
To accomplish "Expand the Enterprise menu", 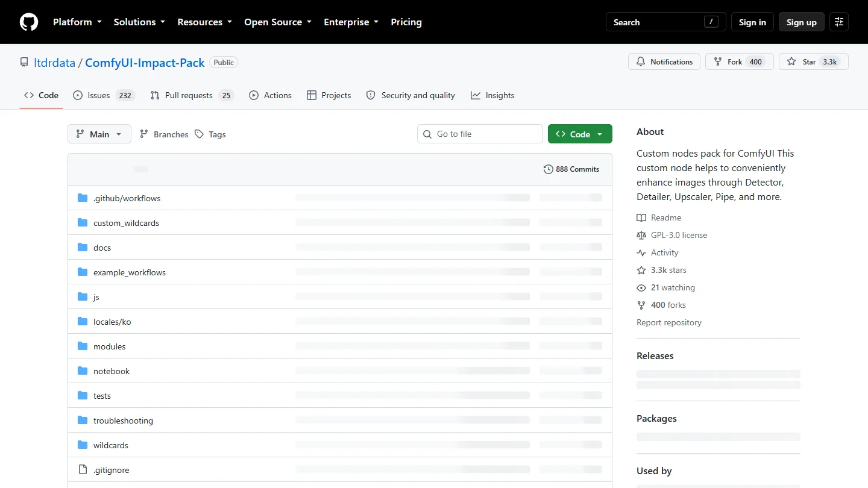I will (351, 22).
